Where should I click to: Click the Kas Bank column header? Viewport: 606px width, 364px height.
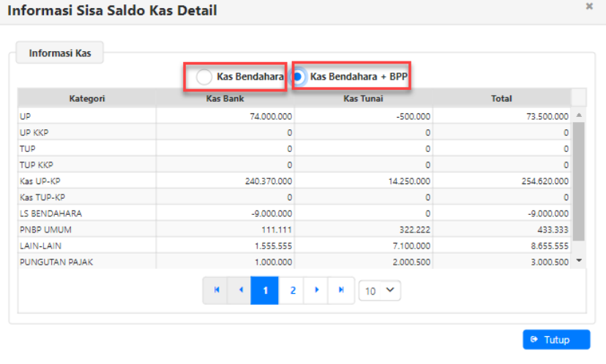pyautogui.click(x=225, y=98)
